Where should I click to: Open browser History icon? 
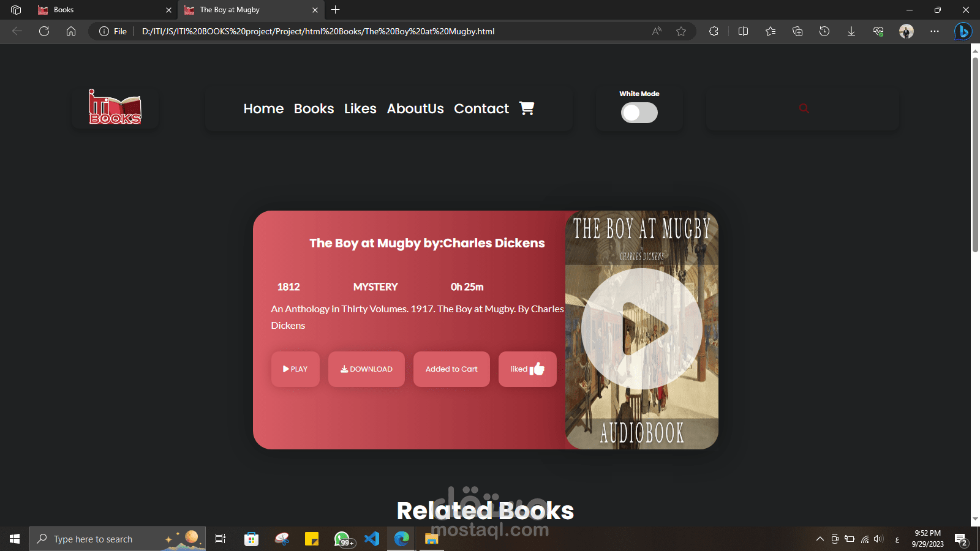click(x=824, y=31)
